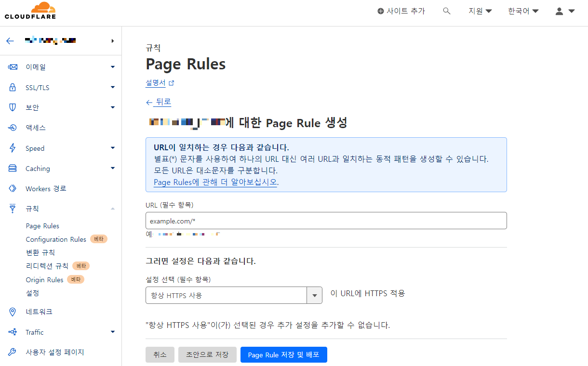The image size is (588, 366).
Task: Click the 액세스 icon
Action: (13, 128)
